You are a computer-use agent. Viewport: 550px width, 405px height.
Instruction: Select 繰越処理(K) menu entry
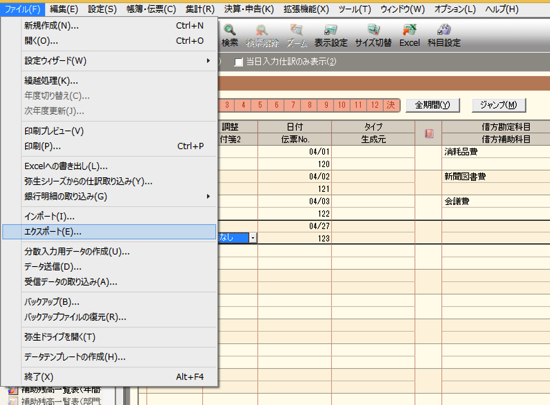click(x=109, y=81)
